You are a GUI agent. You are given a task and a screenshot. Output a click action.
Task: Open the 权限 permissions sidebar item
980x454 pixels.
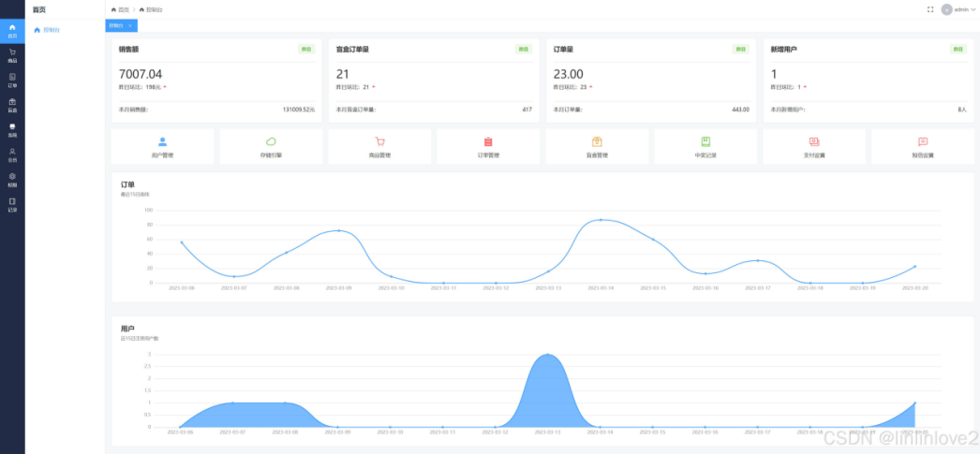pyautogui.click(x=12, y=180)
